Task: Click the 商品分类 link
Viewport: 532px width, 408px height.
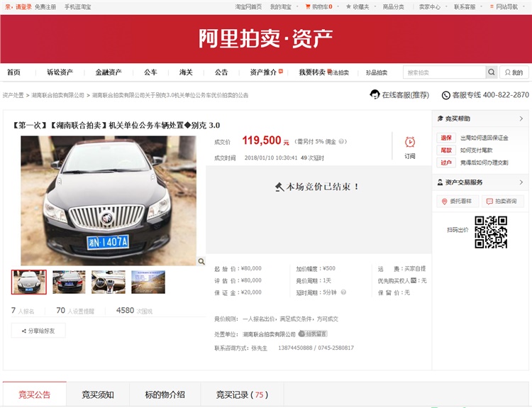Action: [x=393, y=7]
